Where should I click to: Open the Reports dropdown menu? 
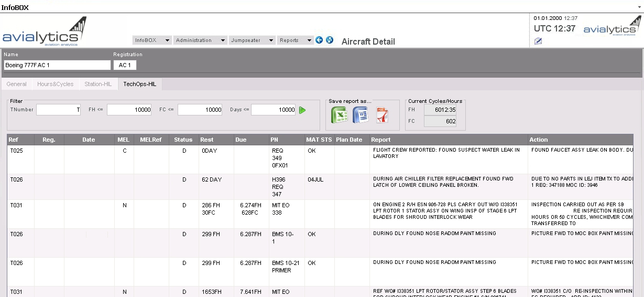coord(295,40)
